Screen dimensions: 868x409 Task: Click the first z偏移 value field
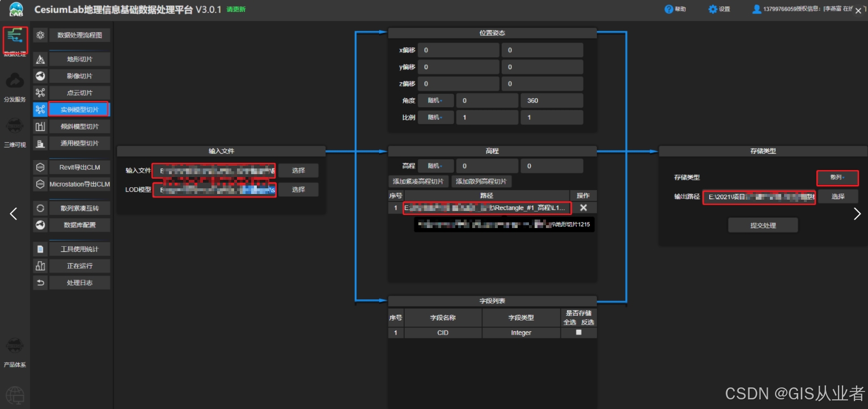click(x=459, y=84)
